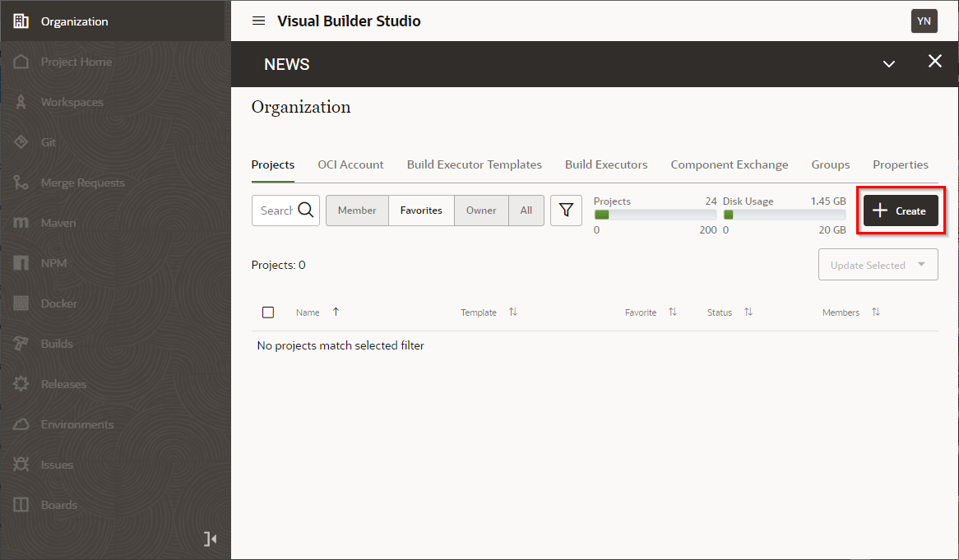This screenshot has height=560, width=959.
Task: Click the search magnifier icon
Action: [x=306, y=211]
